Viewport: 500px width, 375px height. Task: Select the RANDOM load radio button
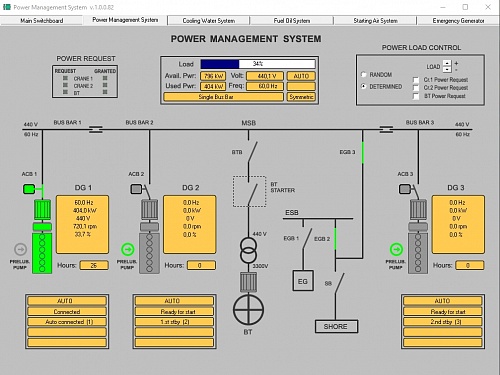(364, 74)
